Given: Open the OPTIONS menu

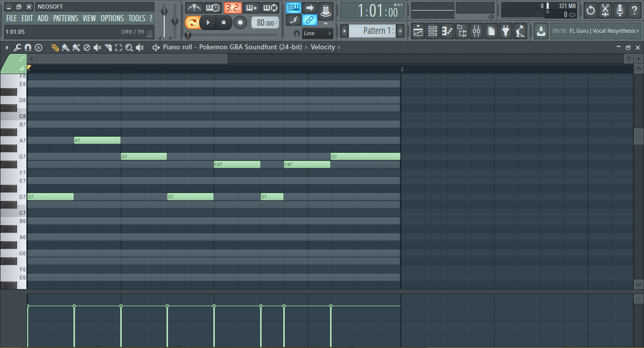Looking at the screenshot, I should click(x=112, y=18).
